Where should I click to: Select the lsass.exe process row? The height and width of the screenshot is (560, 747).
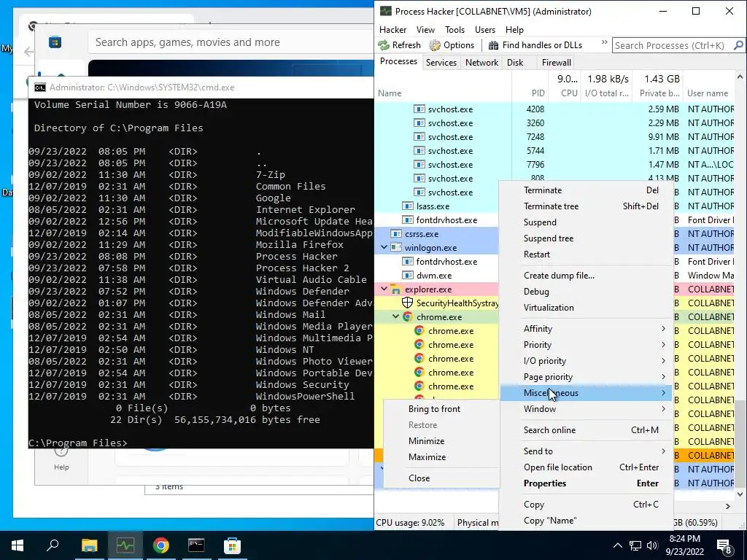[x=436, y=206]
